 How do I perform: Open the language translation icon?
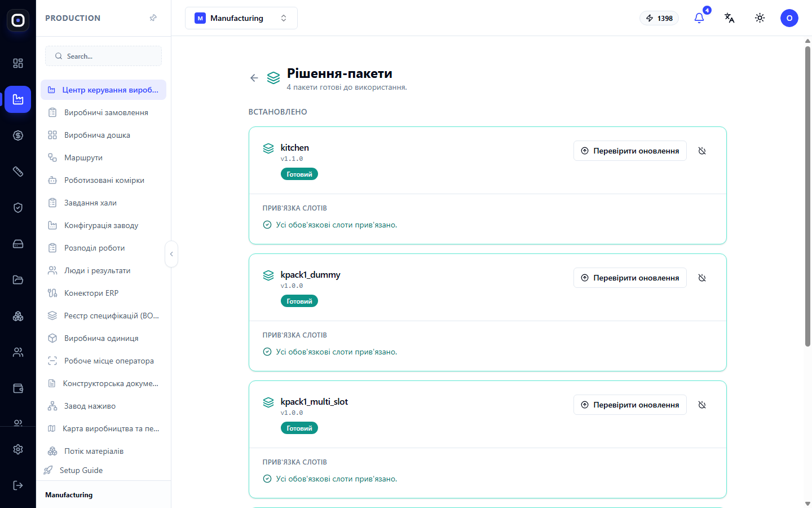coord(730,18)
